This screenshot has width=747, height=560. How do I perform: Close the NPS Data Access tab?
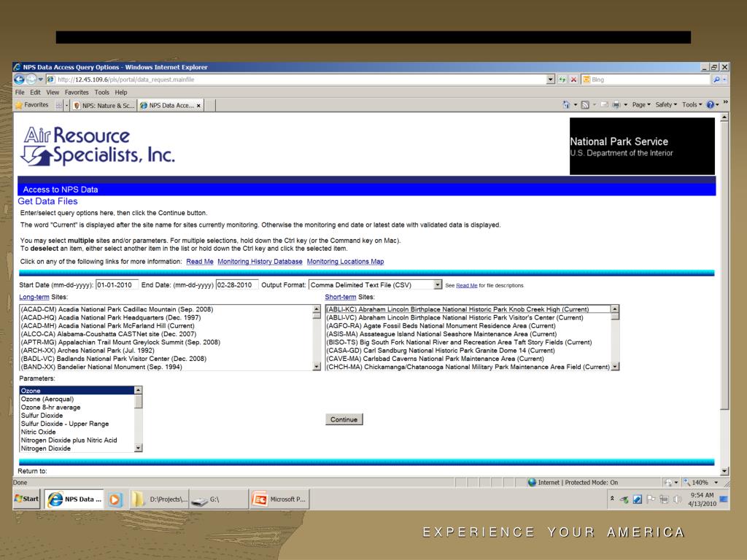point(198,106)
